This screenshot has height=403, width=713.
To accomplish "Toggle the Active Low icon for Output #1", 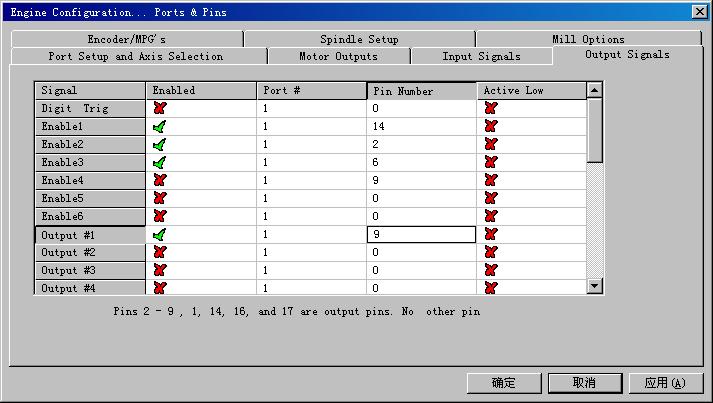I will click(x=491, y=235).
